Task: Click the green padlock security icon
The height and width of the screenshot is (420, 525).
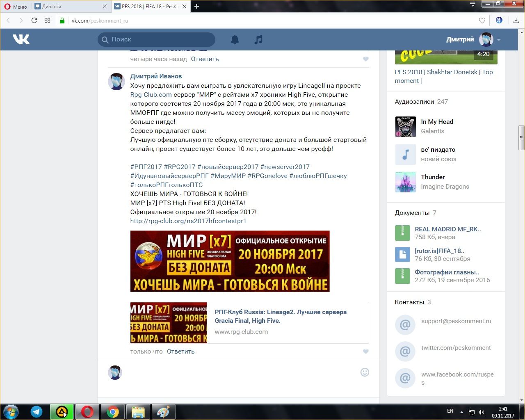Action: click(x=62, y=21)
